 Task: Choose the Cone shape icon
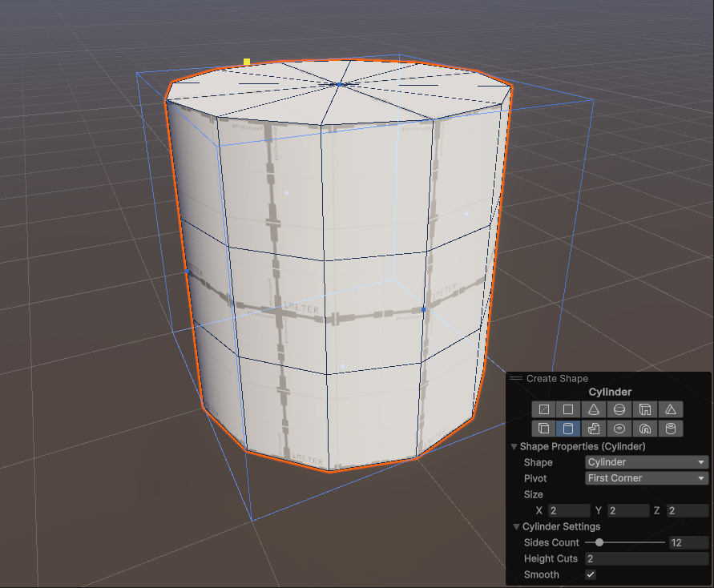(x=594, y=409)
